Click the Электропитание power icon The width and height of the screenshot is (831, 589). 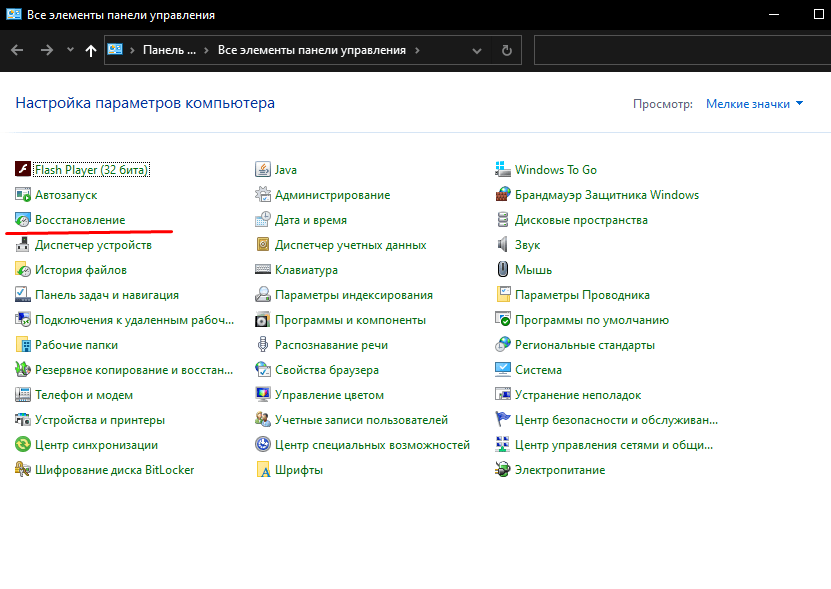504,470
